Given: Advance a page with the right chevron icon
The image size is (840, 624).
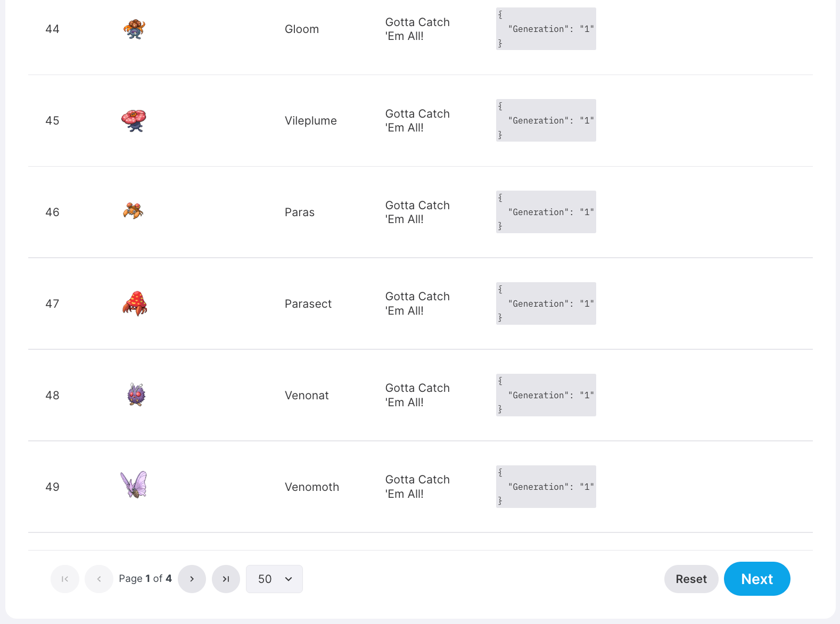Looking at the screenshot, I should coord(192,579).
